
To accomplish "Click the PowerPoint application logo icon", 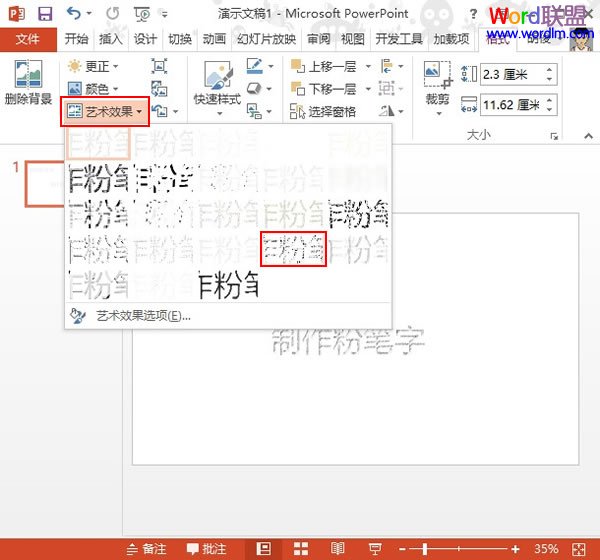I will 17,14.
